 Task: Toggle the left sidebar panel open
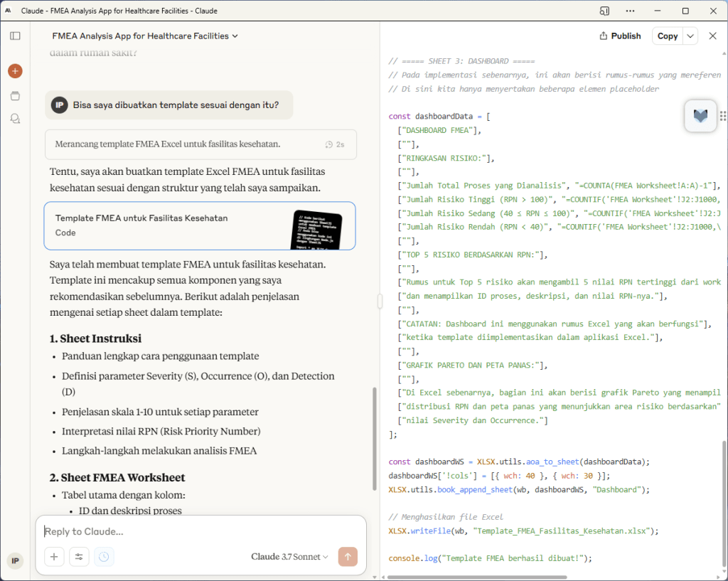pyautogui.click(x=15, y=36)
